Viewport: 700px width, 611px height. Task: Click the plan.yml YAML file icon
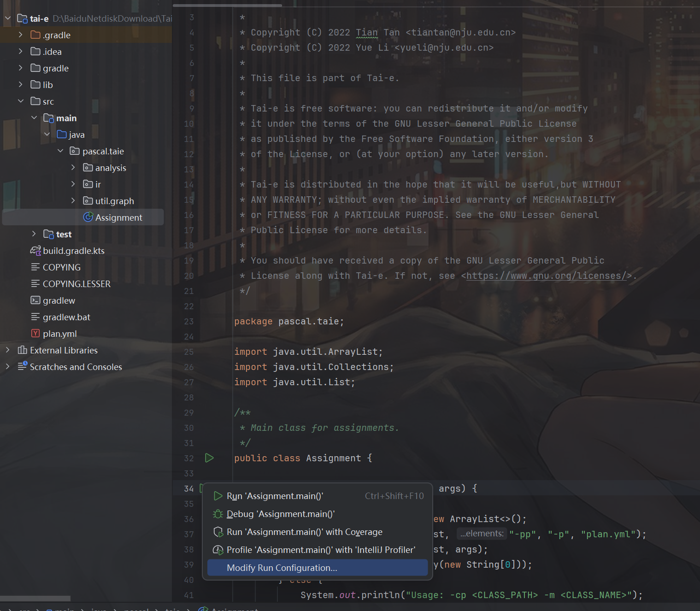click(x=35, y=334)
